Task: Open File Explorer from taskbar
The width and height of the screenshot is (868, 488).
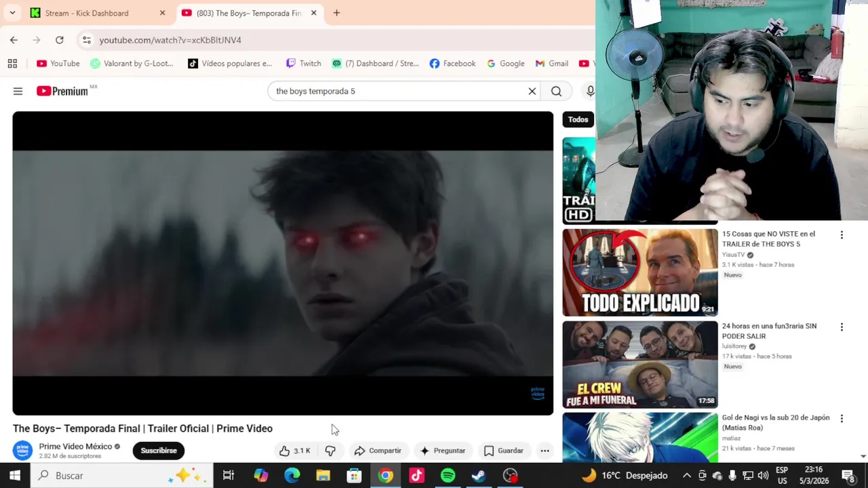Action: point(323,476)
